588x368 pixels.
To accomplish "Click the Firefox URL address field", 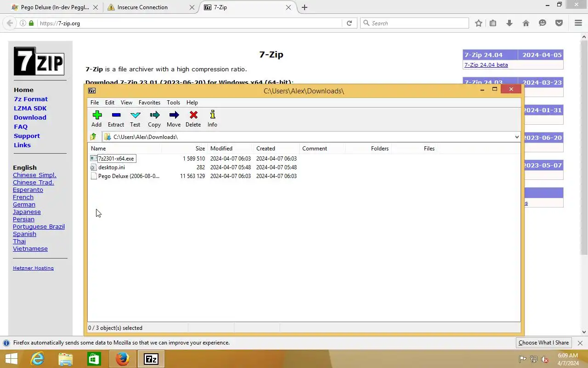I will (188, 23).
